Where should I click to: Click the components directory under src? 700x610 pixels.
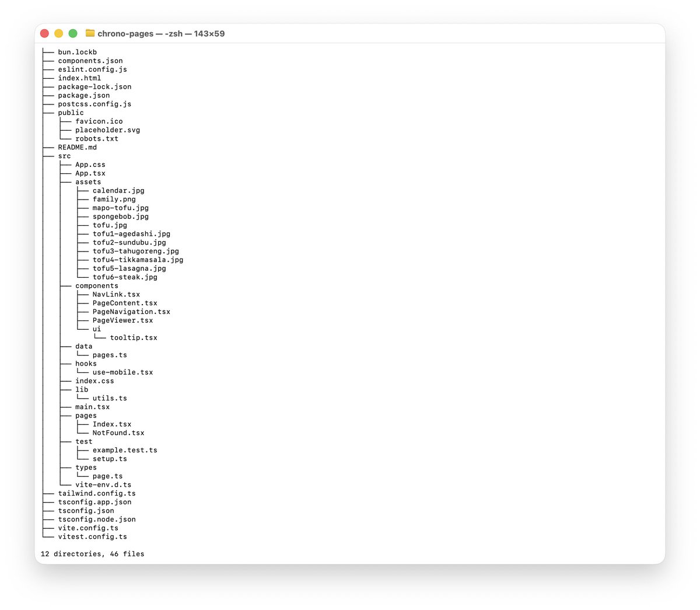coord(97,285)
